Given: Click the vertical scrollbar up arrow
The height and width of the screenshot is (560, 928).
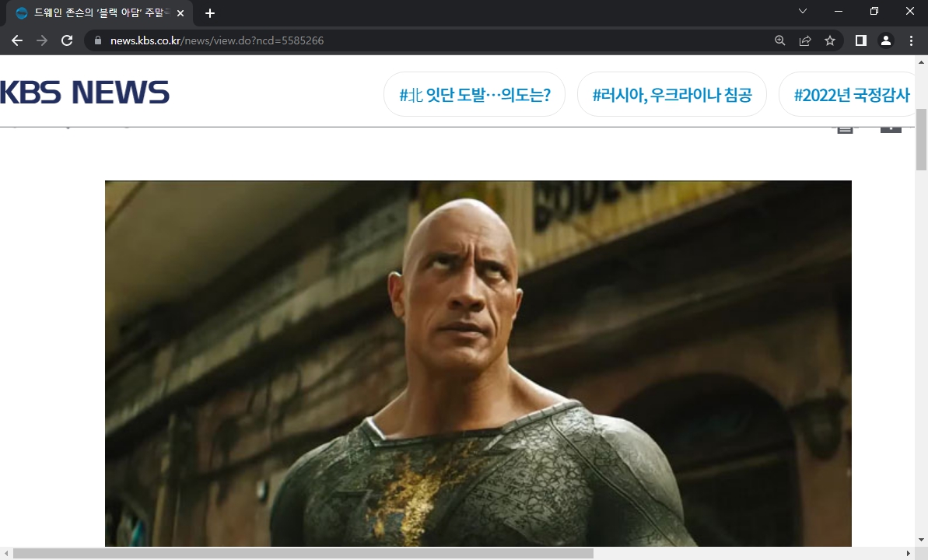Looking at the screenshot, I should tap(922, 61).
